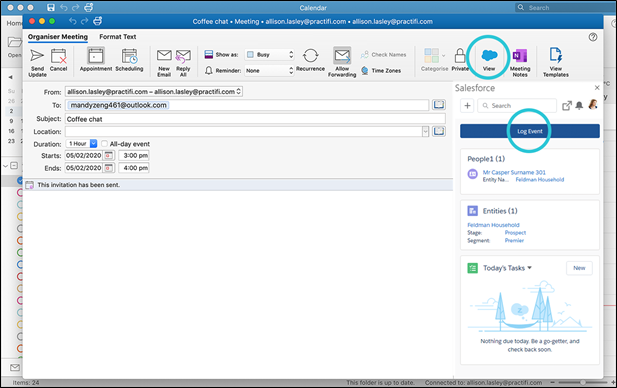The height and width of the screenshot is (388, 617).
Task: Expand the Location dropdown arrow
Action: 425,131
